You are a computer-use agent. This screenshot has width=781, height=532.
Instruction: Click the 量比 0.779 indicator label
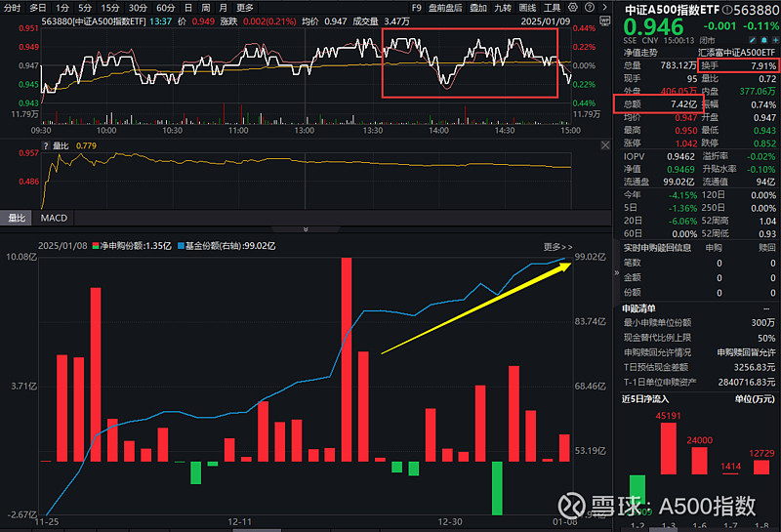(75, 146)
